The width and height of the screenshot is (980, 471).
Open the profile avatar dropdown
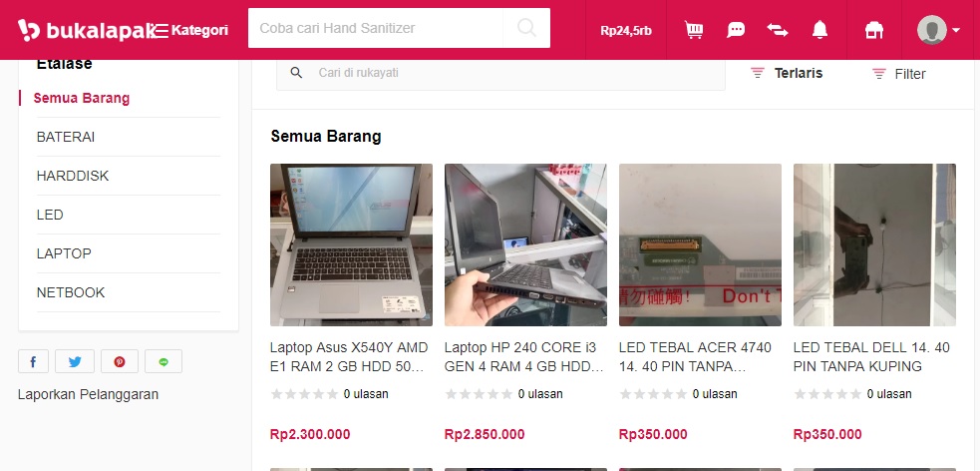coord(938,29)
